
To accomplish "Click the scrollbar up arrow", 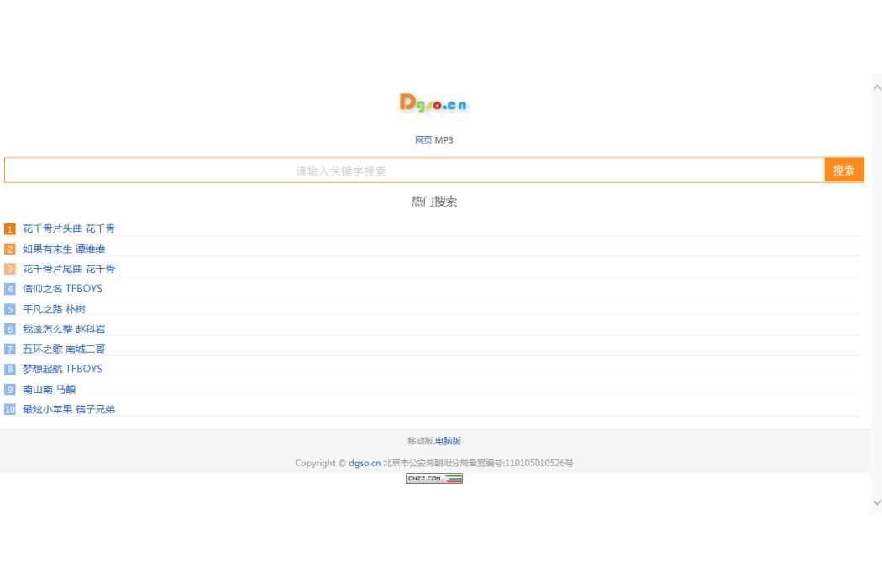I will tap(876, 87).
